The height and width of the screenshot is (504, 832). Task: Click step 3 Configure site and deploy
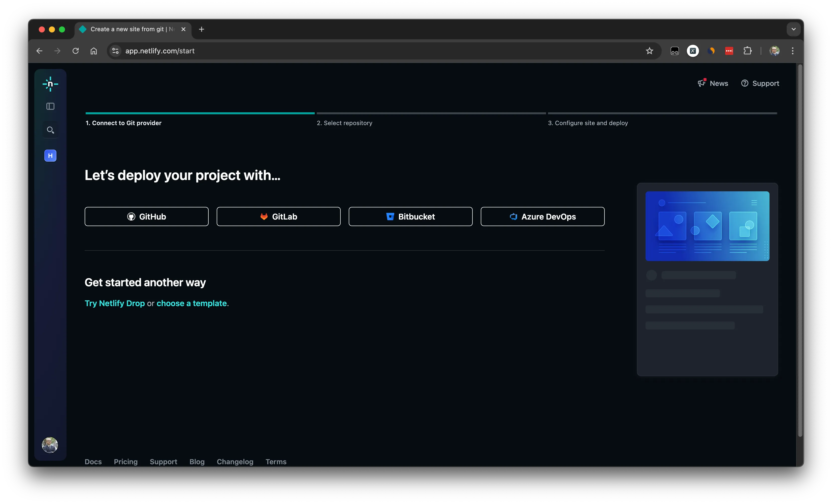588,123
